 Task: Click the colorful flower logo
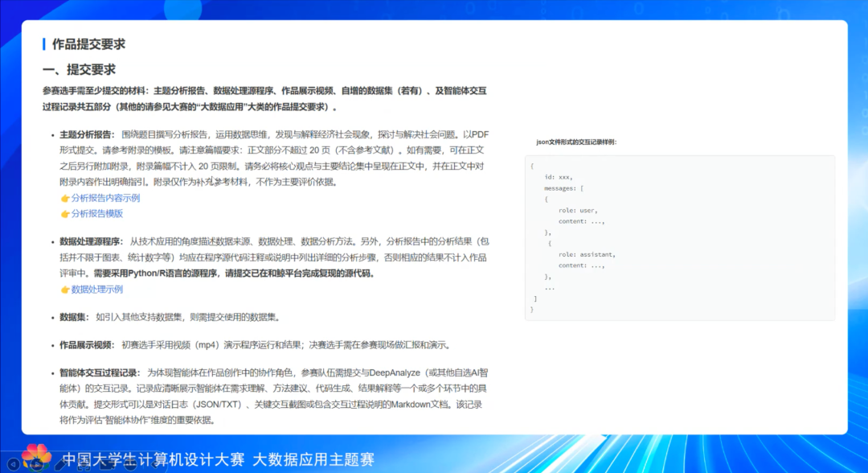coord(35,455)
